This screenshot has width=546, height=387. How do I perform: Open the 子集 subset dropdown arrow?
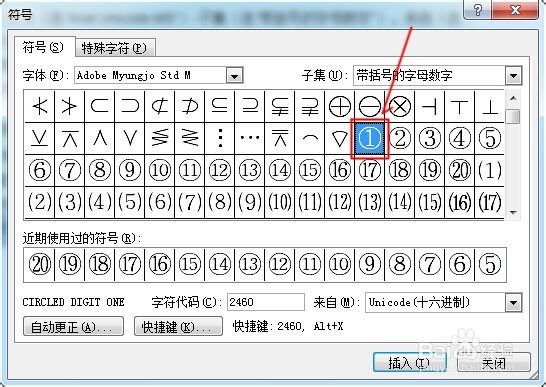pos(514,76)
